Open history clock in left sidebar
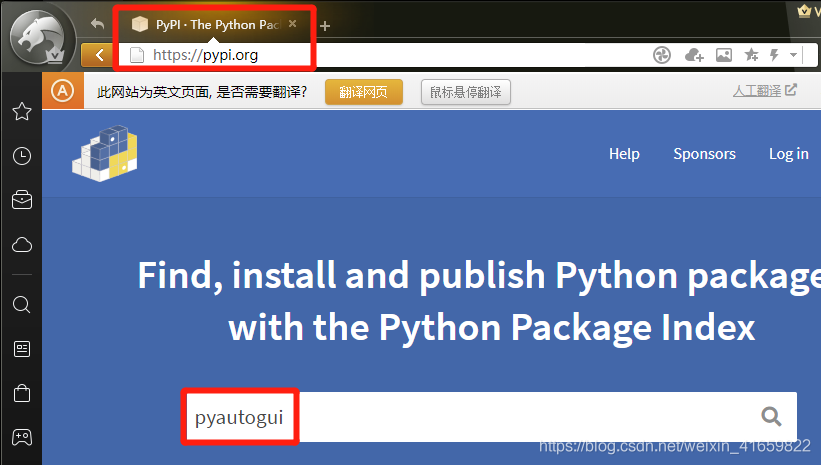 point(22,156)
